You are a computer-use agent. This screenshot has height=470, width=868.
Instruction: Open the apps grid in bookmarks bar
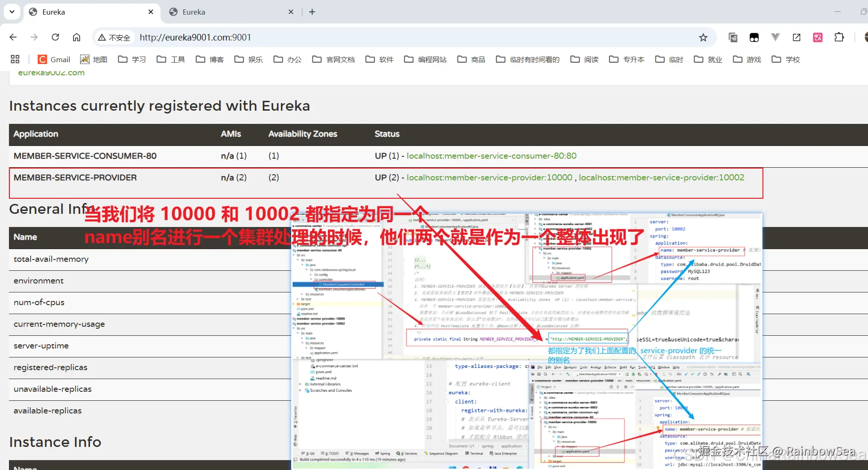tap(15, 59)
